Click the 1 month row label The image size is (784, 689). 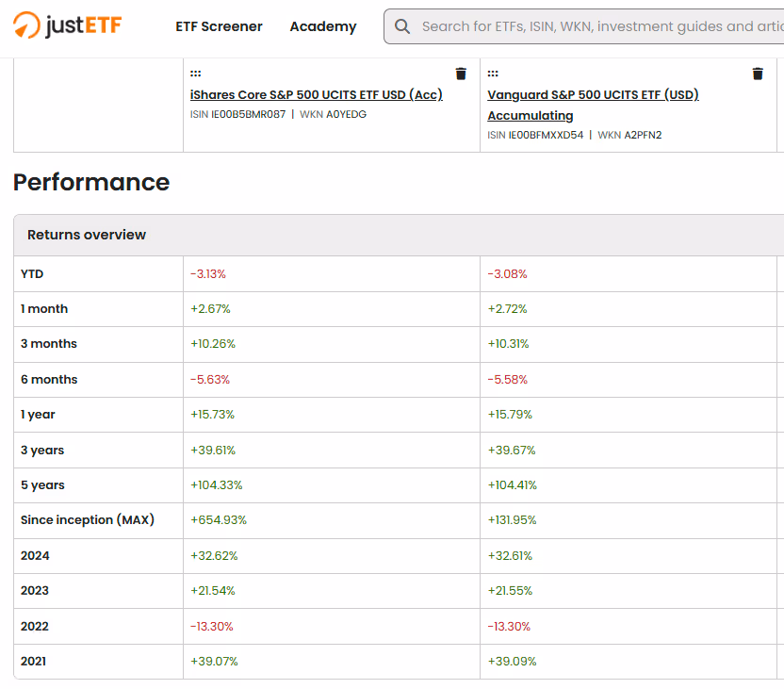tap(44, 309)
